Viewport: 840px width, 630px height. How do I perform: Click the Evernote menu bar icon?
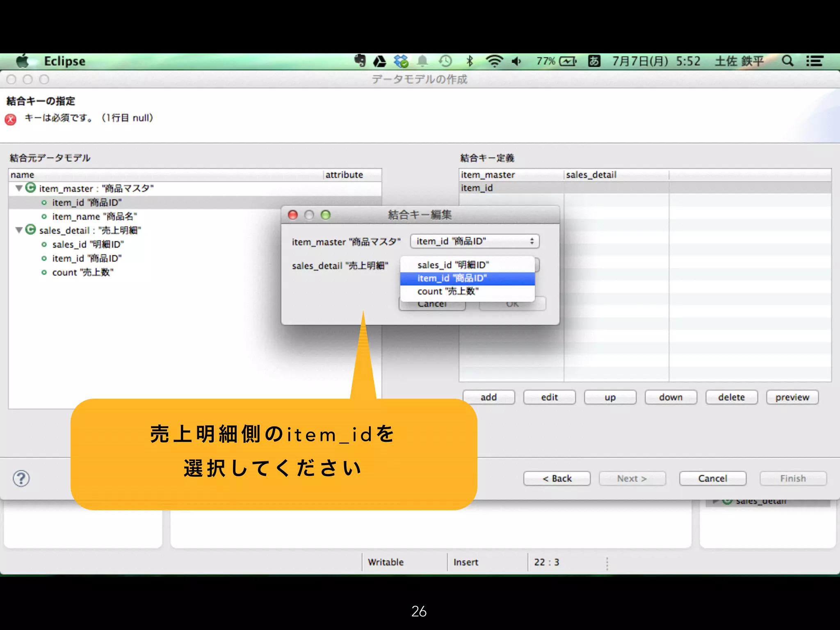360,61
